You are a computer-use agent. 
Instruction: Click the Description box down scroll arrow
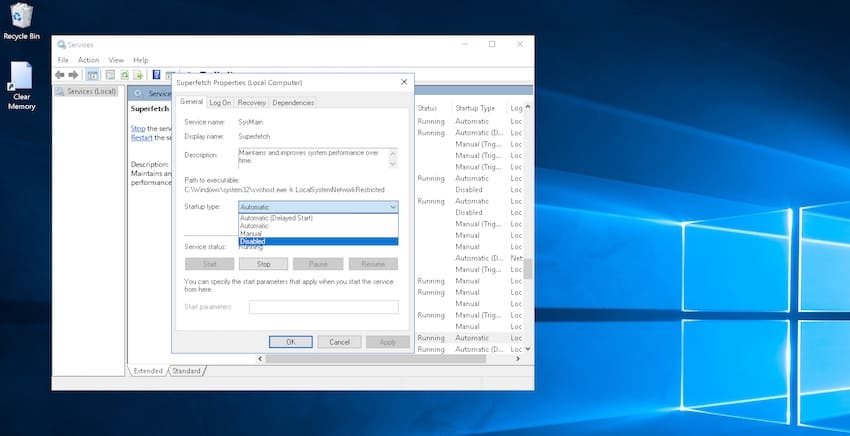(393, 163)
